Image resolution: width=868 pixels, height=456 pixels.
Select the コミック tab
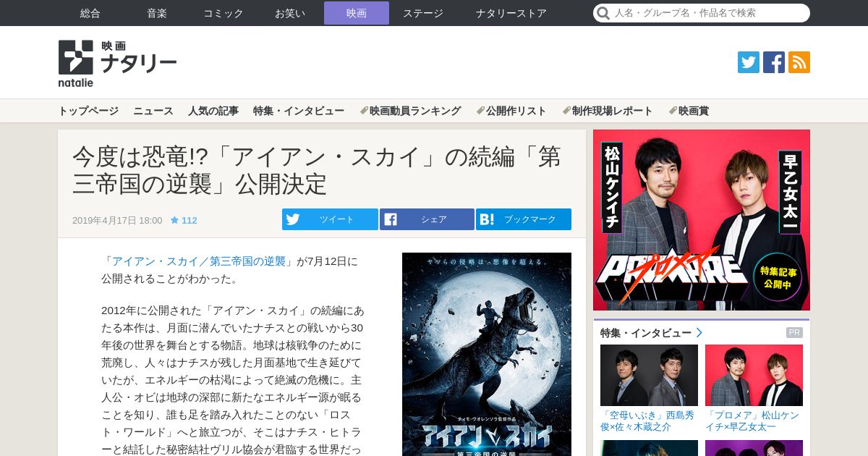224,13
